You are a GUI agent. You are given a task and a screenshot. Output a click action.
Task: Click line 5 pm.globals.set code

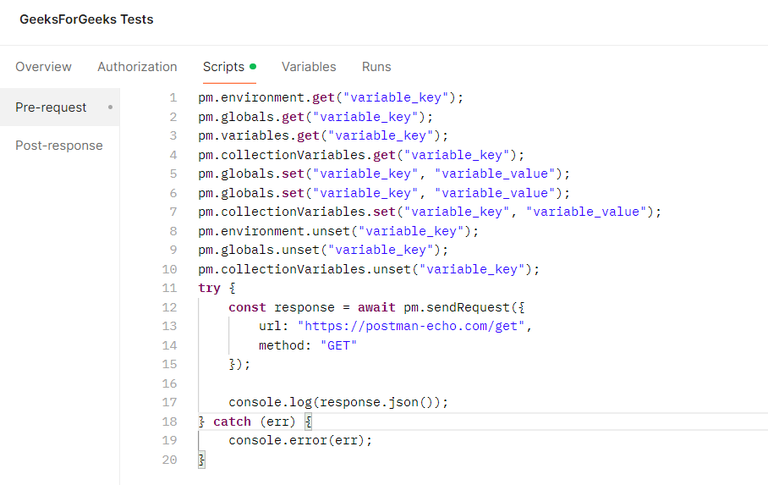[384, 174]
